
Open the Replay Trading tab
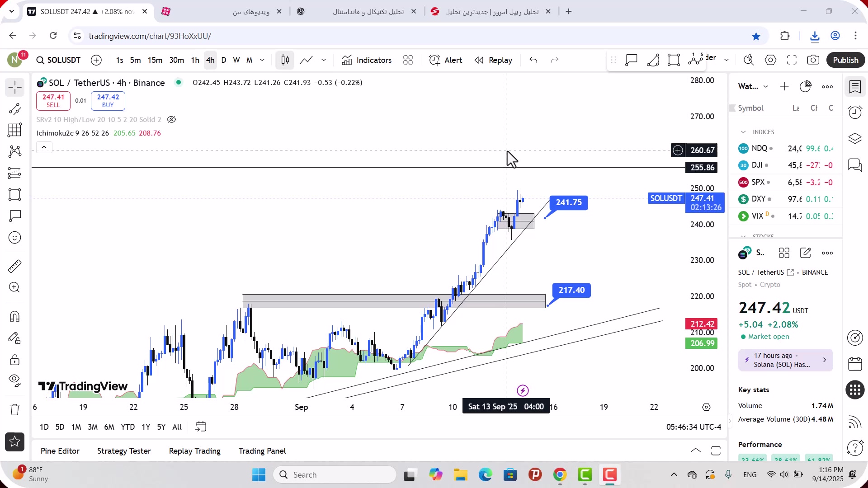pyautogui.click(x=195, y=451)
